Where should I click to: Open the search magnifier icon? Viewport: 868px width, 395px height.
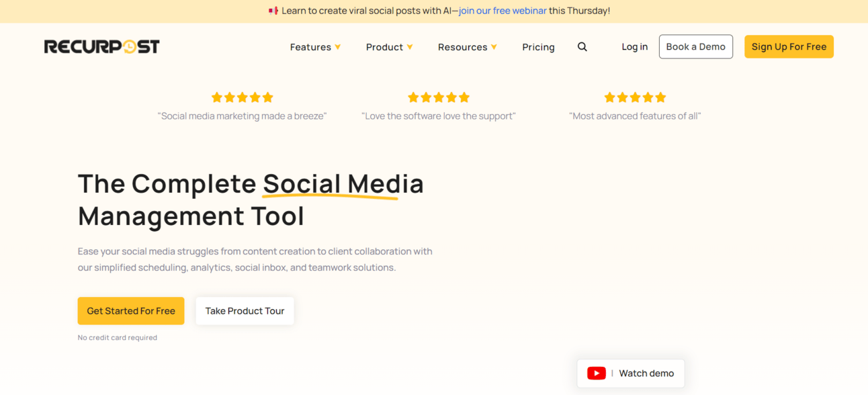(x=582, y=47)
